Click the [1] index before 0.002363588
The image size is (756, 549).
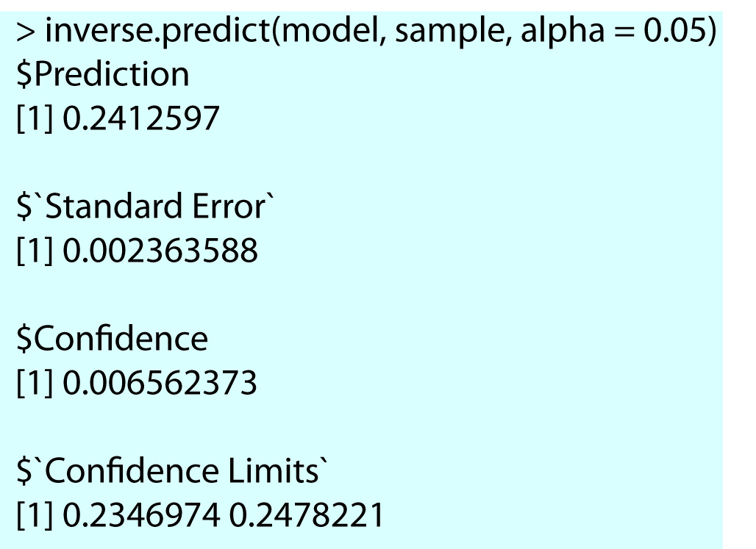[x=36, y=251]
